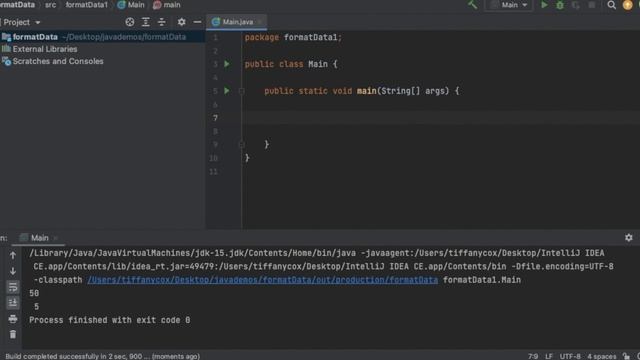
Task: Open Project panel gear options
Action: [181, 22]
